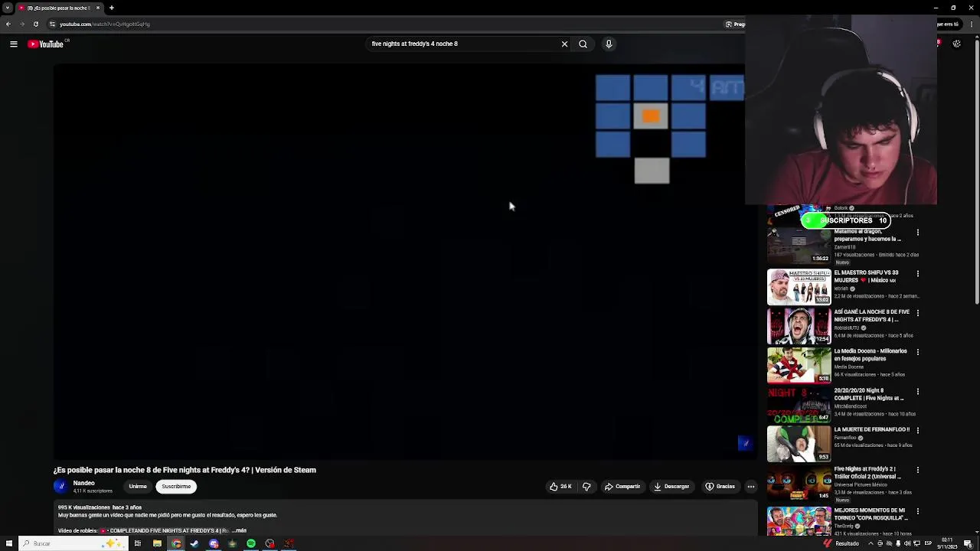The image size is (980, 551).
Task: Open Nandeo channel avatar
Action: [60, 487]
